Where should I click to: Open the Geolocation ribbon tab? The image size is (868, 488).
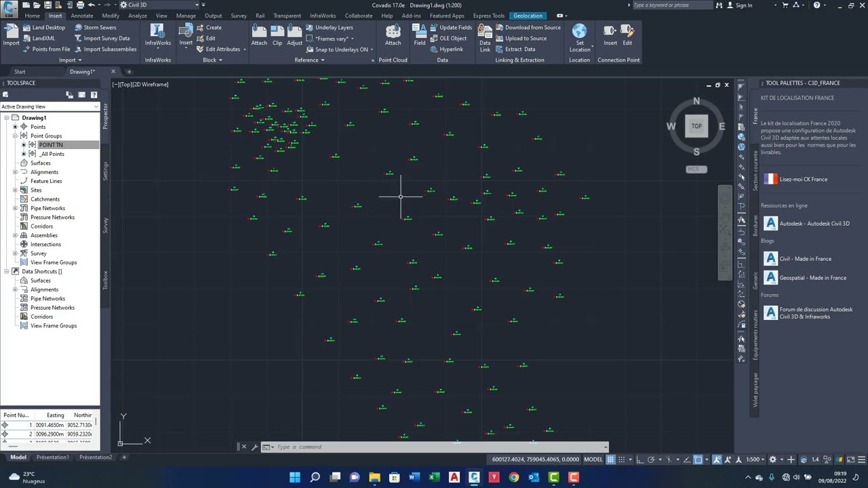[528, 16]
